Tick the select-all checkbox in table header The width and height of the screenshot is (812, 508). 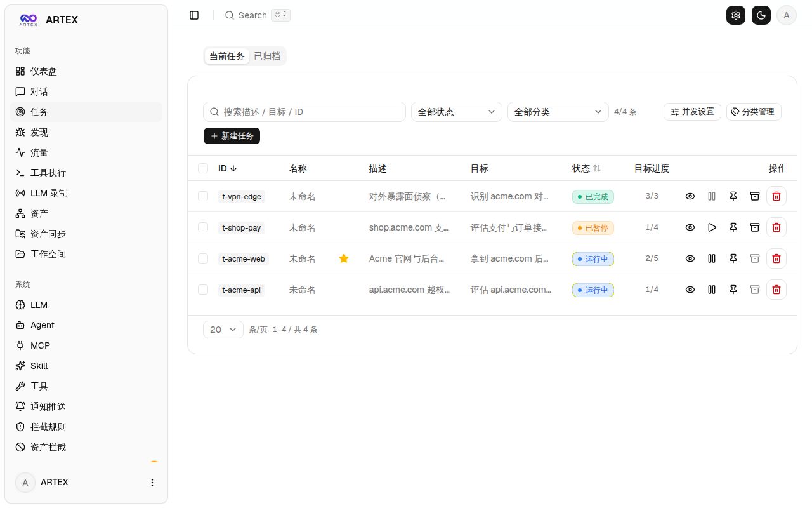pos(203,168)
